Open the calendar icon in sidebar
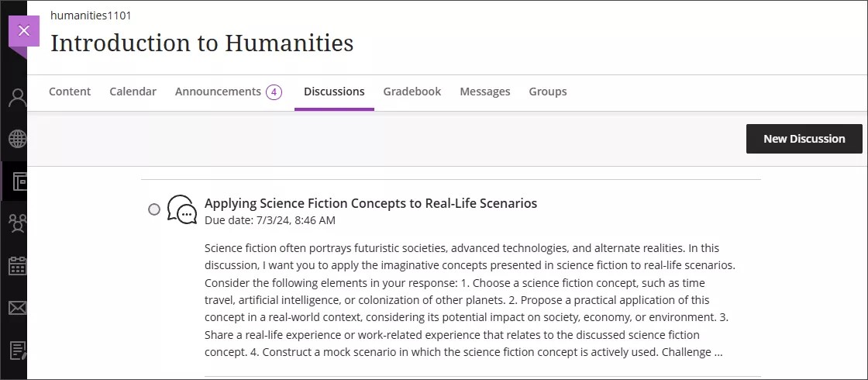Image resolution: width=868 pixels, height=380 pixels. click(17, 266)
